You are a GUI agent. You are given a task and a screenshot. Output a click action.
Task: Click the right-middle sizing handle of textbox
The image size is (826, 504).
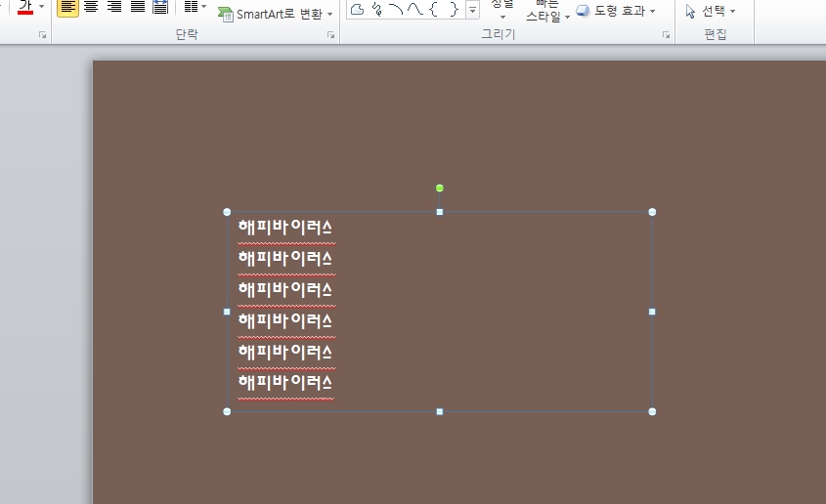point(652,312)
